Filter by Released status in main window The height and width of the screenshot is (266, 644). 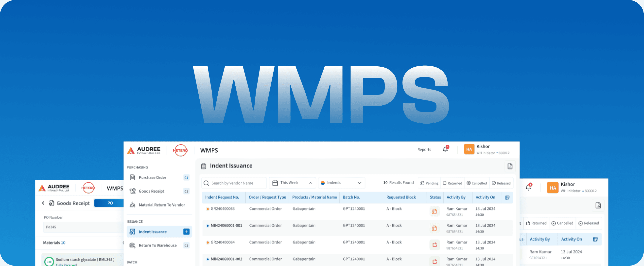501,183
